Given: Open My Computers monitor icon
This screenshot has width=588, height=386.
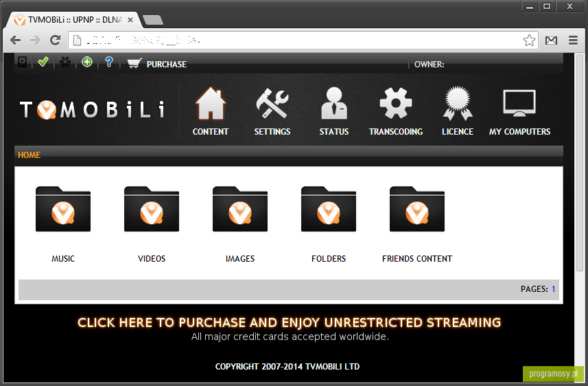Looking at the screenshot, I should (519, 103).
